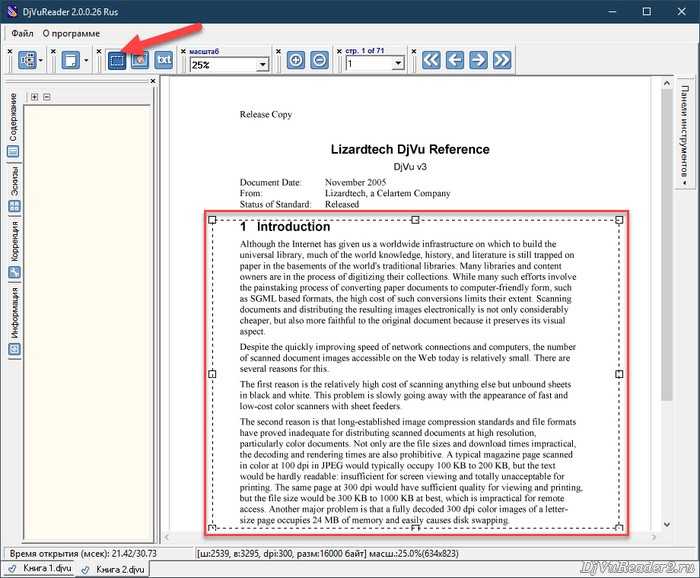700x578 pixels.
Task: Click the zoom in plus icon
Action: click(x=296, y=60)
